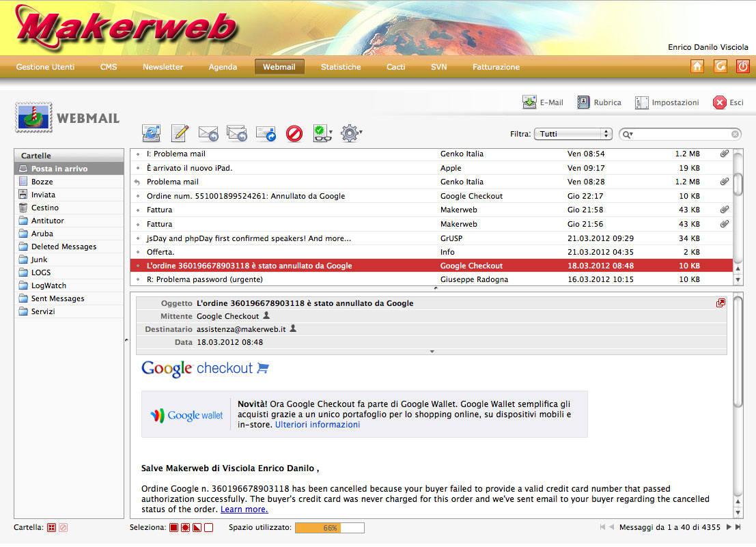The width and height of the screenshot is (756, 547).
Task: Delete the message with the red prohibition icon
Action: tap(294, 133)
